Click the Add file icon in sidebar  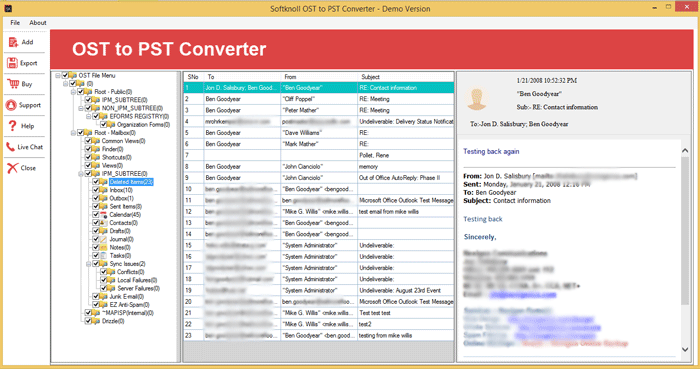click(x=13, y=42)
